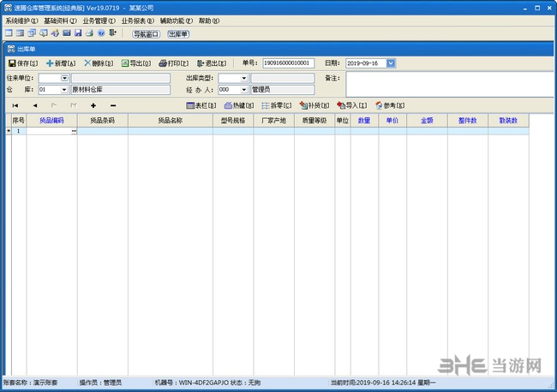Image resolution: width=557 pixels, height=392 pixels.
Task: Open the 辅助功能 menu
Action: [x=177, y=21]
